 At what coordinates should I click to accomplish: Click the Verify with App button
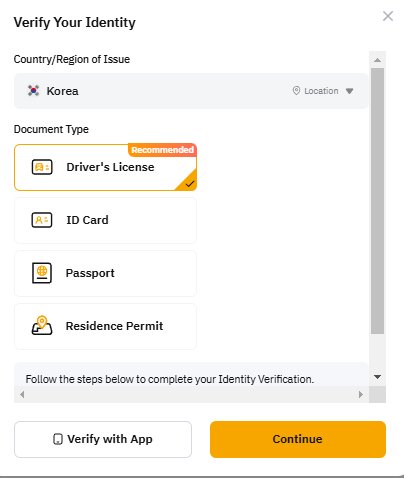tap(103, 439)
